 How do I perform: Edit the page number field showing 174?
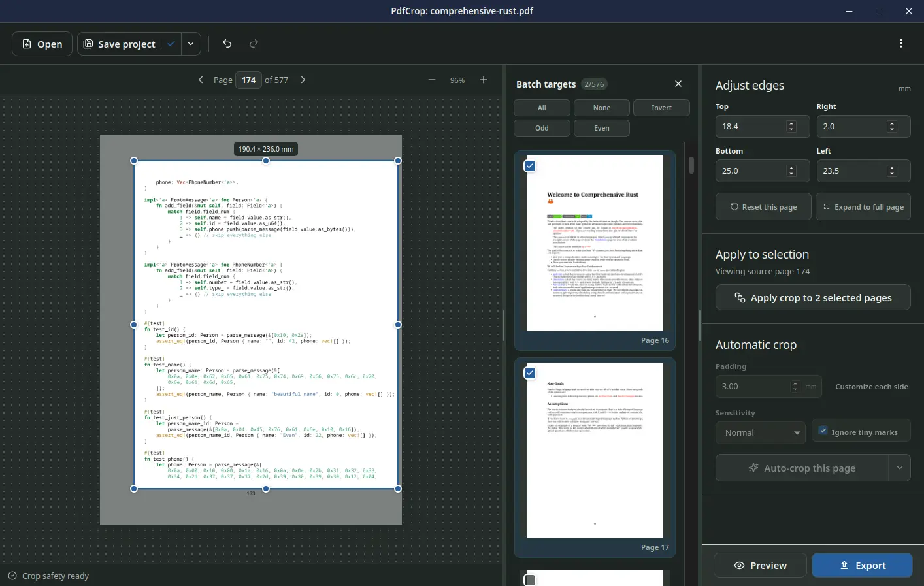click(x=248, y=80)
